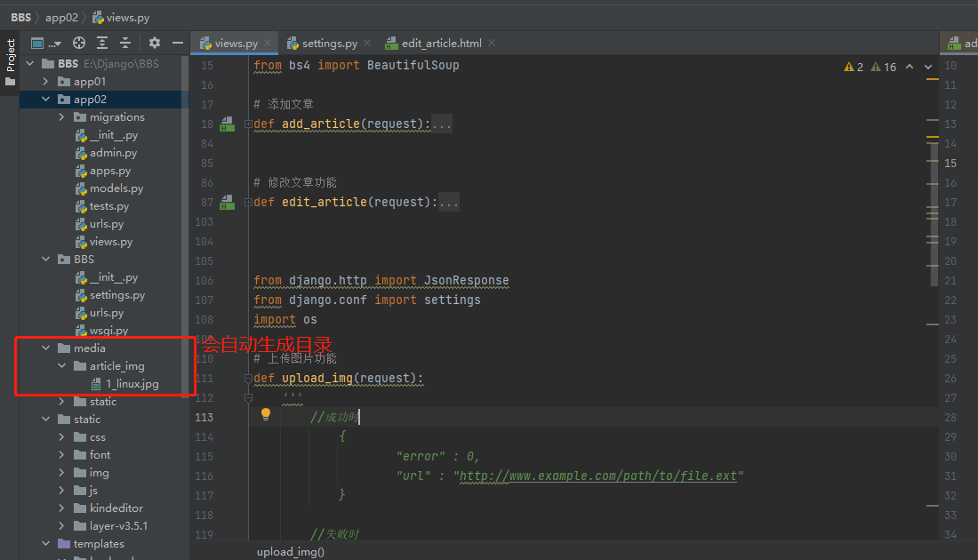Click JsonResponse in the import line

[x=467, y=281]
